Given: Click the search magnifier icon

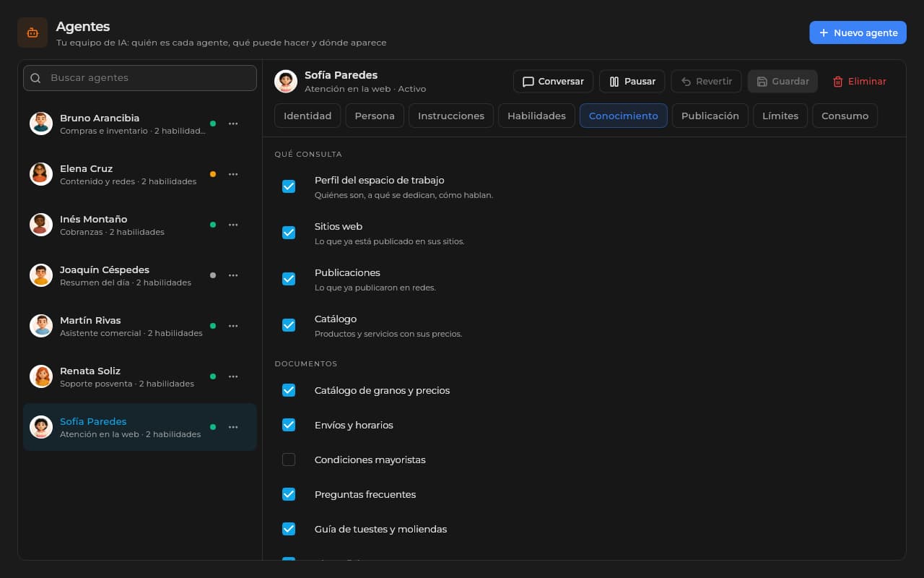Looking at the screenshot, I should [35, 78].
